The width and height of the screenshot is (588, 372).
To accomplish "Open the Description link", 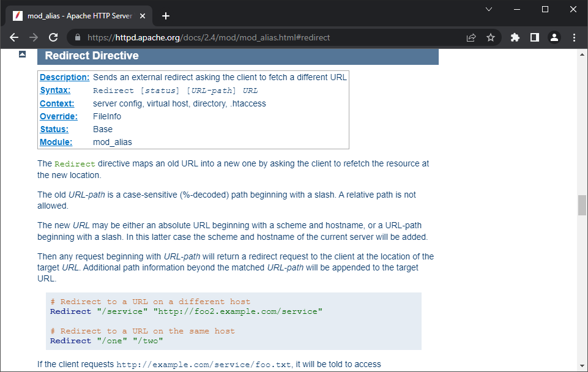I will [64, 77].
